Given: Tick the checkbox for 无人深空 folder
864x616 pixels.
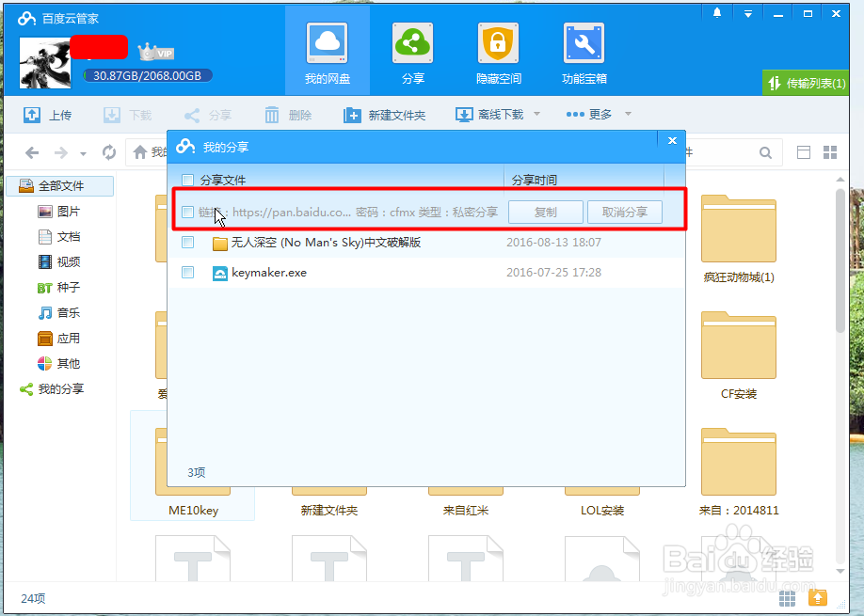Looking at the screenshot, I should click(188, 243).
